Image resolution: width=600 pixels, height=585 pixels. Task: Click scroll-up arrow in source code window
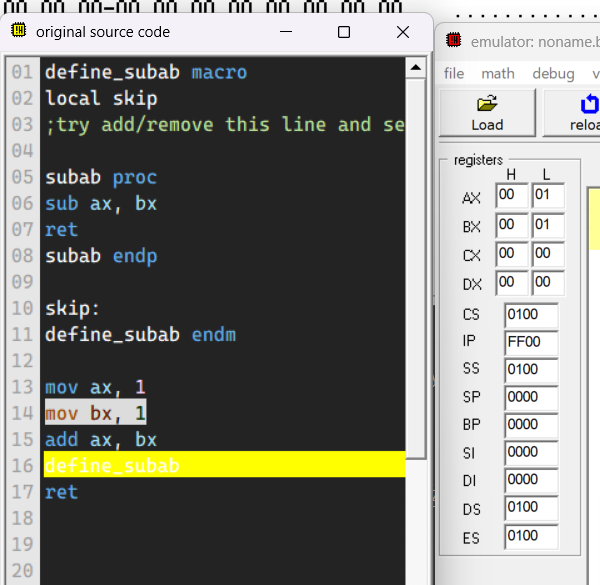[416, 68]
